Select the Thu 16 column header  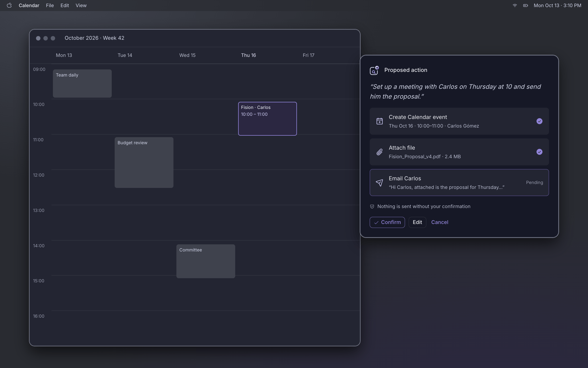[x=248, y=55]
